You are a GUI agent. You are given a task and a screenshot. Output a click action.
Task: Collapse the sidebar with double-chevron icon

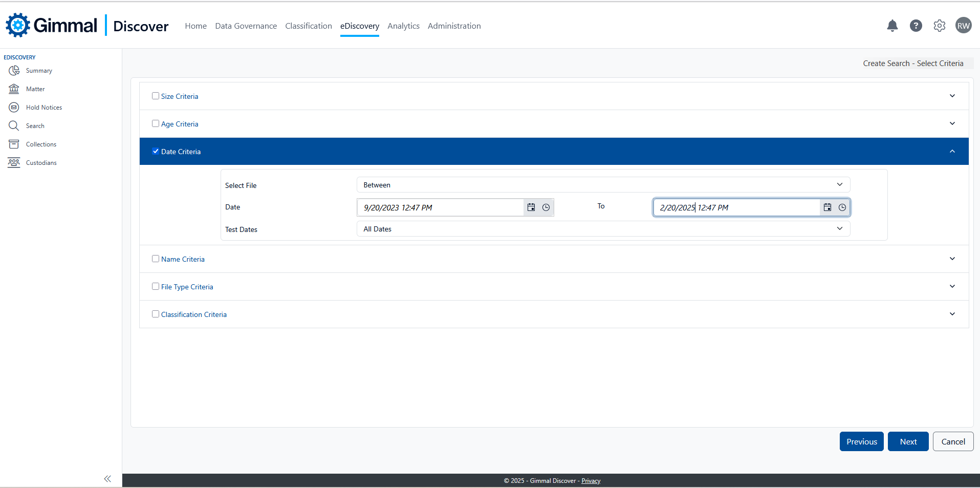pyautogui.click(x=107, y=479)
